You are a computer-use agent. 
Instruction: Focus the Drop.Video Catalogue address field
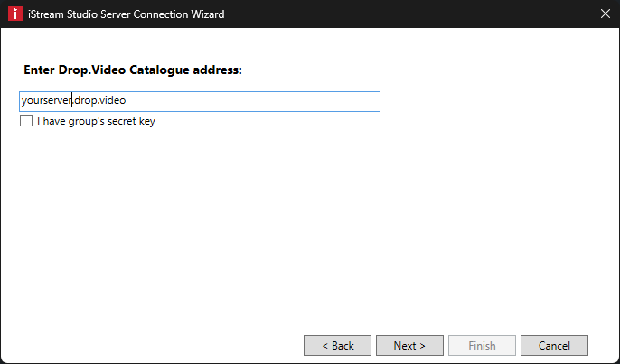[200, 101]
